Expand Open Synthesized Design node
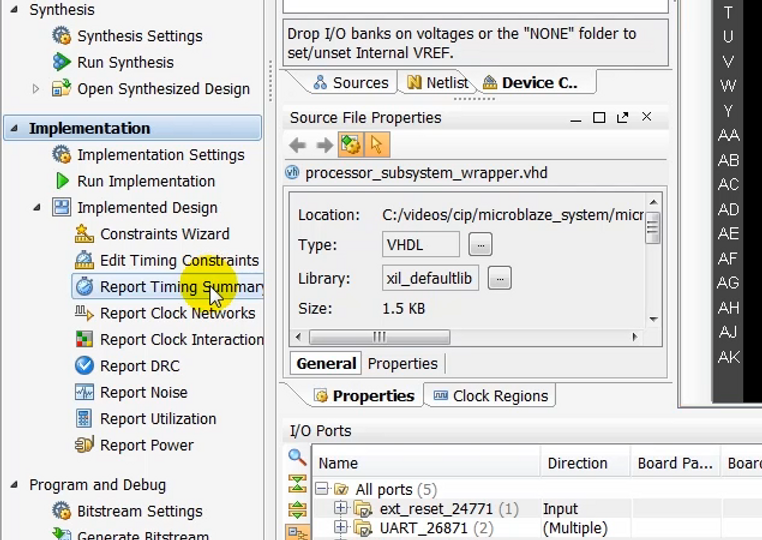The width and height of the screenshot is (762, 540). (35, 88)
